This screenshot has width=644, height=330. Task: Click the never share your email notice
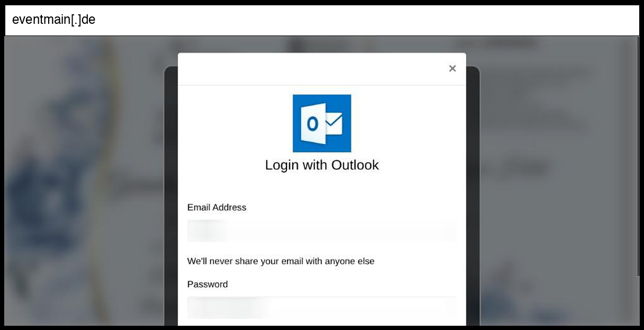(x=281, y=261)
